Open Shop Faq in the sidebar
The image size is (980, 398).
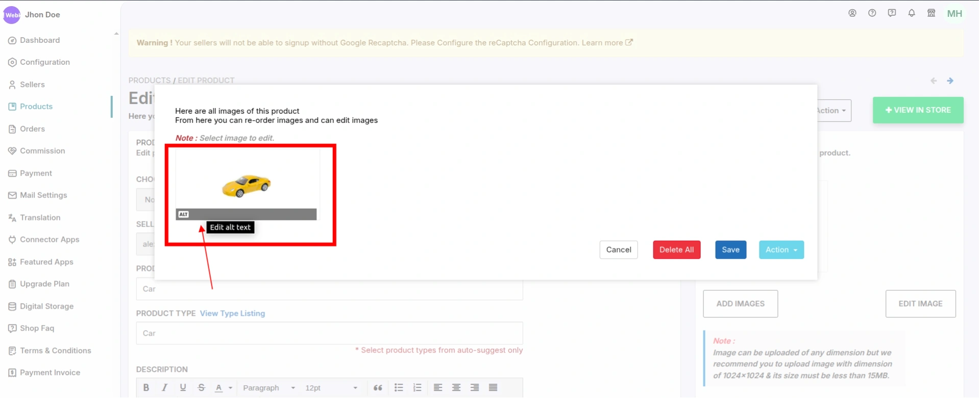[x=31, y=329]
